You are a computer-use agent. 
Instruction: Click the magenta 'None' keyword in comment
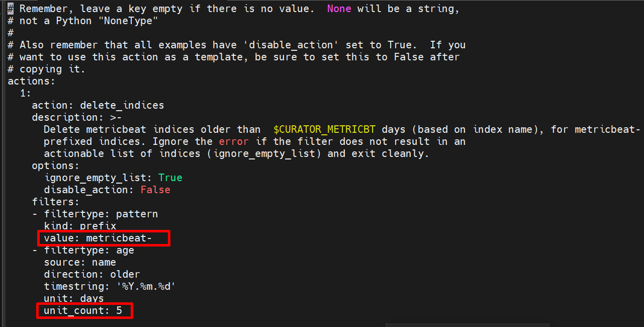339,9
